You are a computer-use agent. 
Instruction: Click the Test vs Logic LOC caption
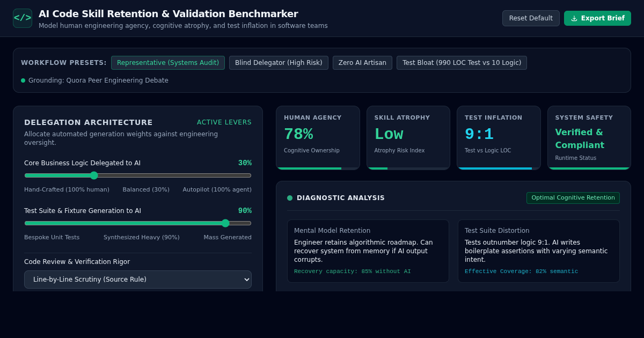tap(488, 151)
